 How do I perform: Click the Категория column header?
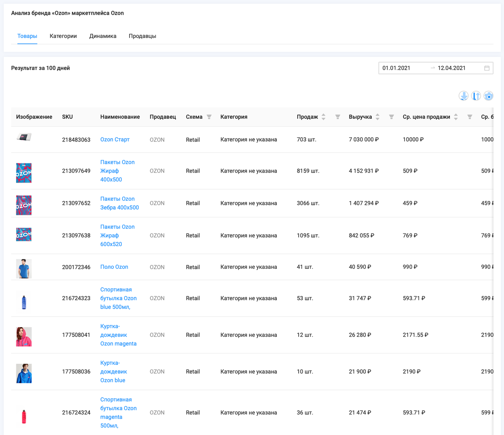[x=234, y=117]
